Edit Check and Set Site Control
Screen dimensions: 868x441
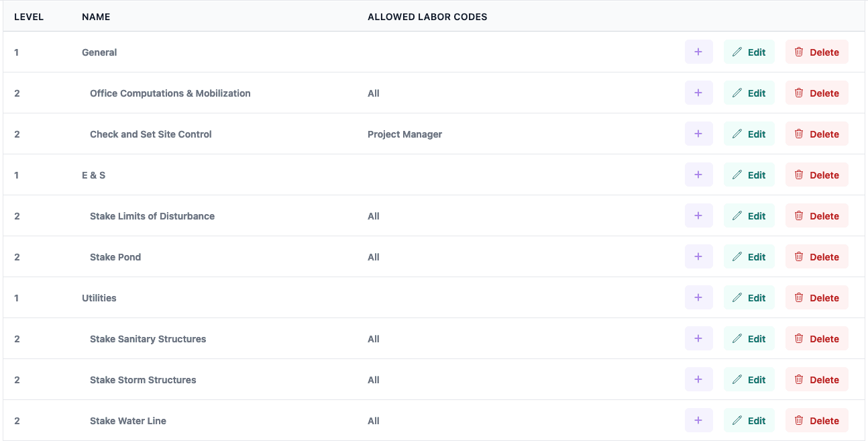point(749,134)
